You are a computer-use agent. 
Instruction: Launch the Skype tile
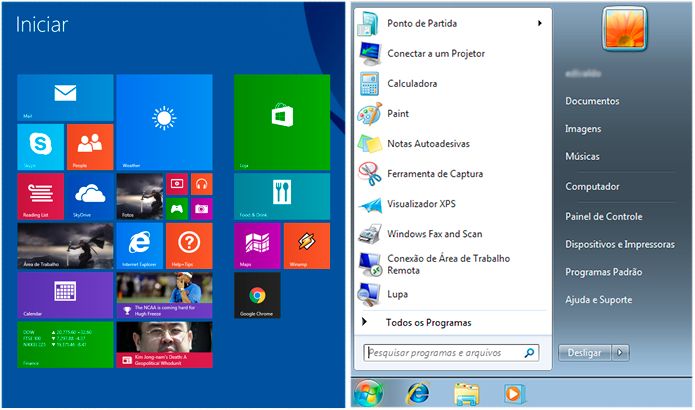41,147
